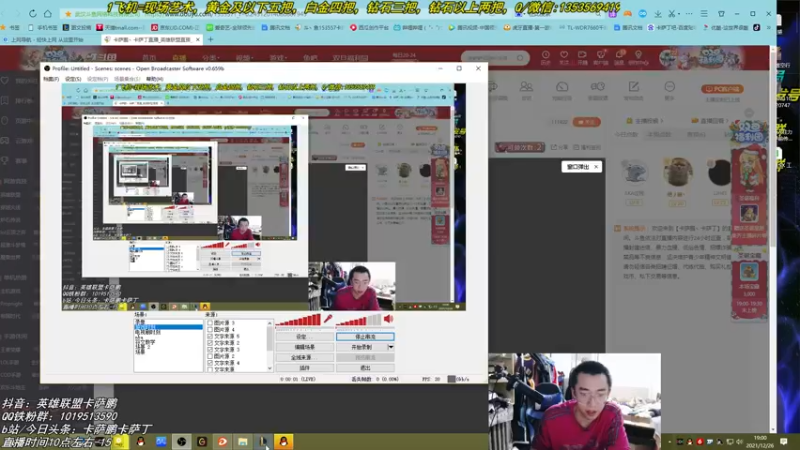The width and height of the screenshot is (800, 450).
Task: Open the 档案(F) menu in OBS
Action: 51,79
